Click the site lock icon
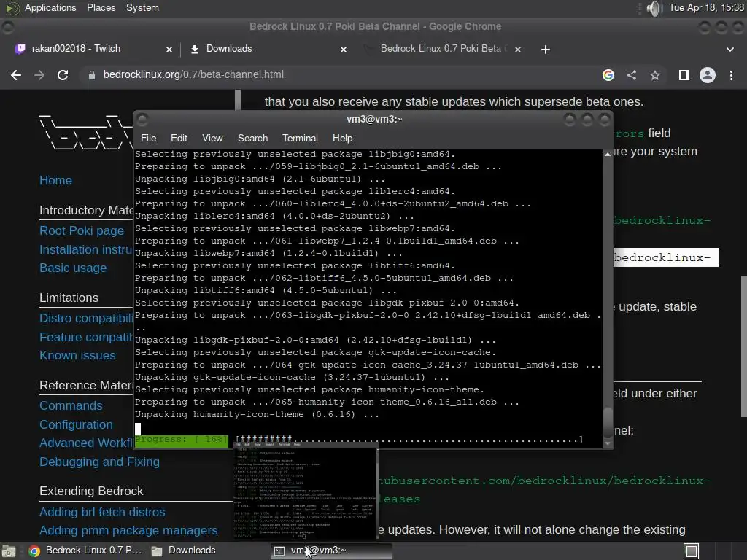This screenshot has width=747, height=560. coord(91,75)
